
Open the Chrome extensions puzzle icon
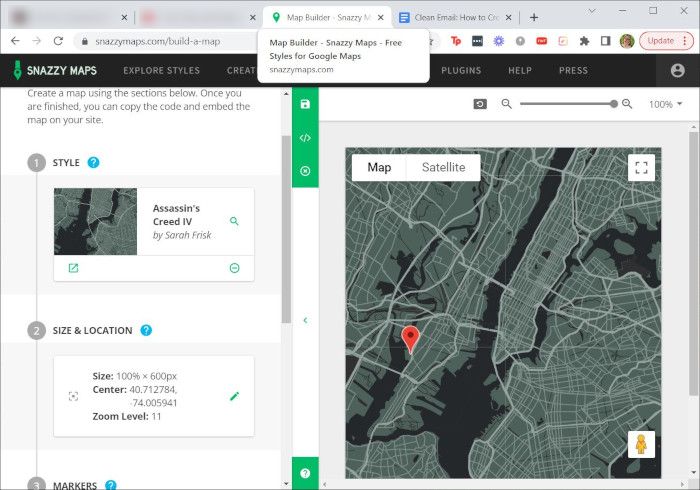pos(584,41)
